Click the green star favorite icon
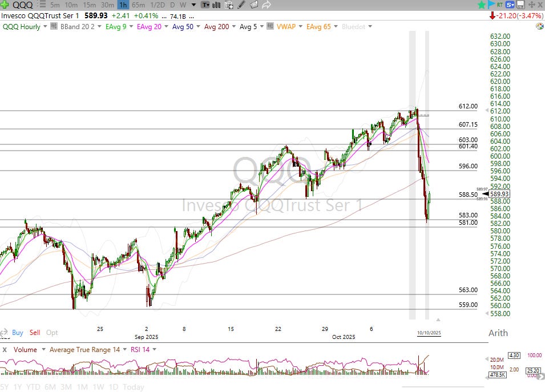The width and height of the screenshot is (545, 392). pos(482,5)
